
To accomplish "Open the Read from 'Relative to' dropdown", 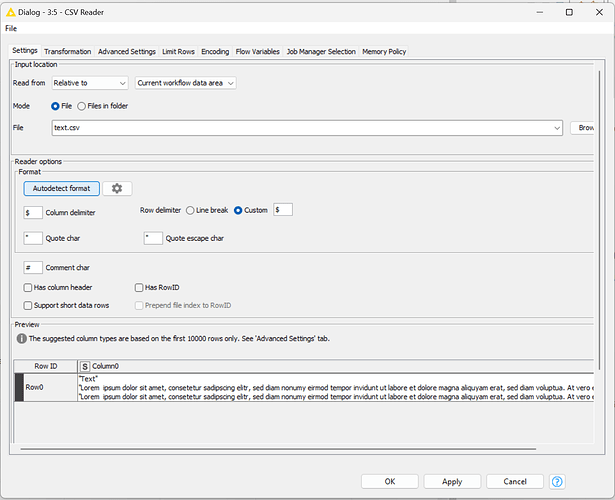I will 90,83.
